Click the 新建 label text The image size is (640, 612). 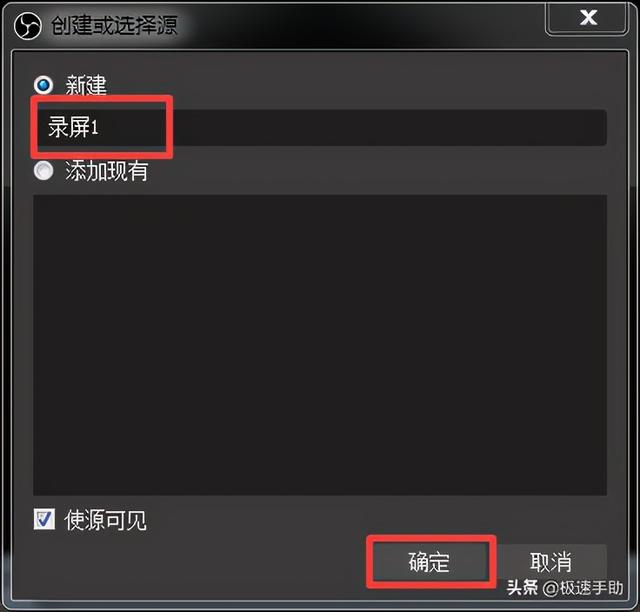click(86, 85)
